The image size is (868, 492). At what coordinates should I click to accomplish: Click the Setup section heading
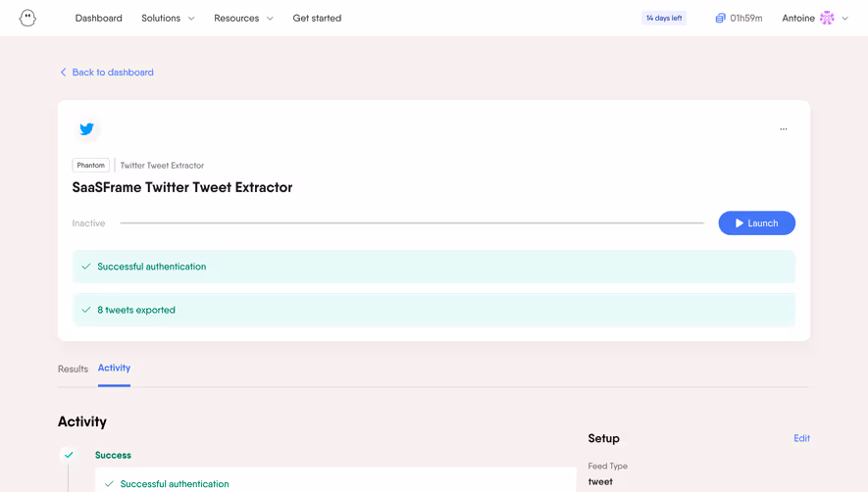[x=603, y=438]
